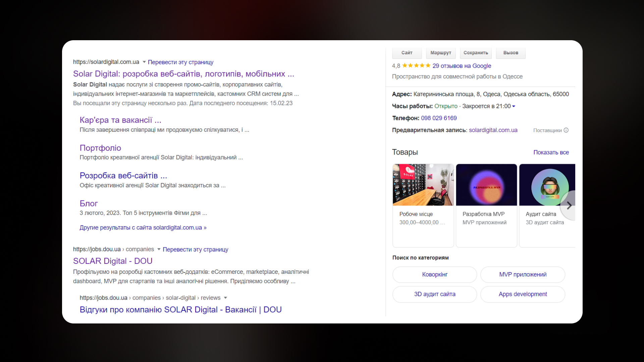Open the Портфоліо sitelink

click(x=100, y=148)
